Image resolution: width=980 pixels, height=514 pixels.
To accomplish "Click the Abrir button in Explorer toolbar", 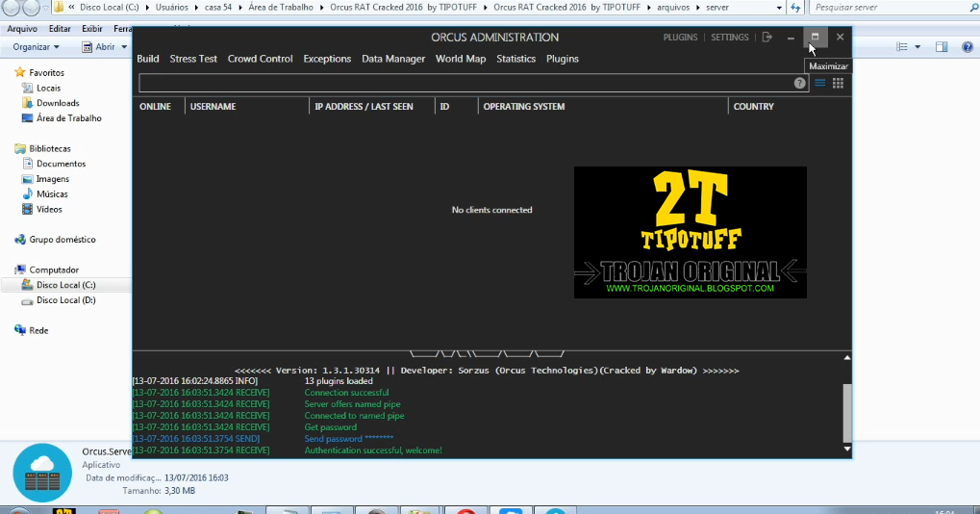I will (99, 47).
